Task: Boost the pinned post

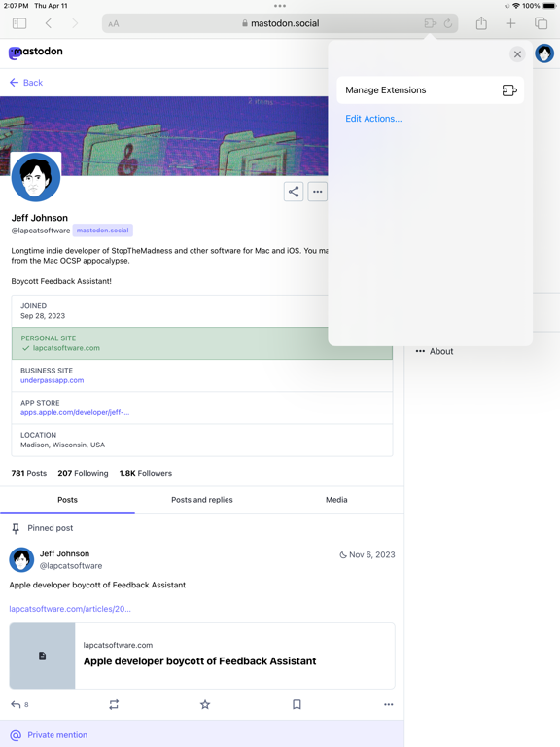Action: (114, 704)
